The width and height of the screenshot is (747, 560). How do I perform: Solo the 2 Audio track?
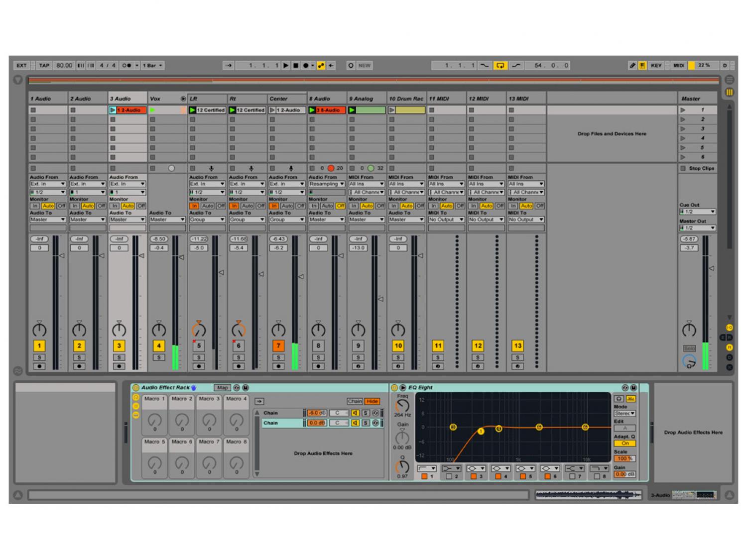79,357
